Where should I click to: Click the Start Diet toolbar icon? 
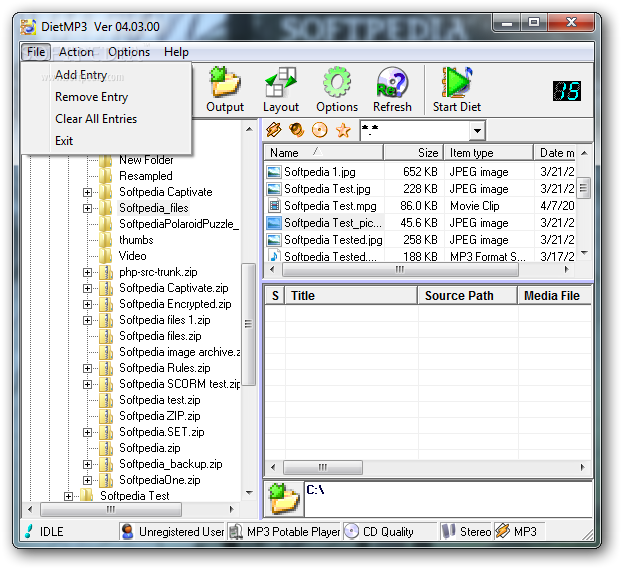click(x=457, y=83)
